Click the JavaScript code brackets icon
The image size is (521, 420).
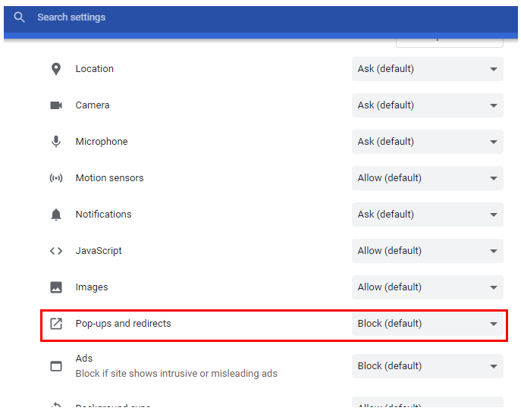(56, 251)
